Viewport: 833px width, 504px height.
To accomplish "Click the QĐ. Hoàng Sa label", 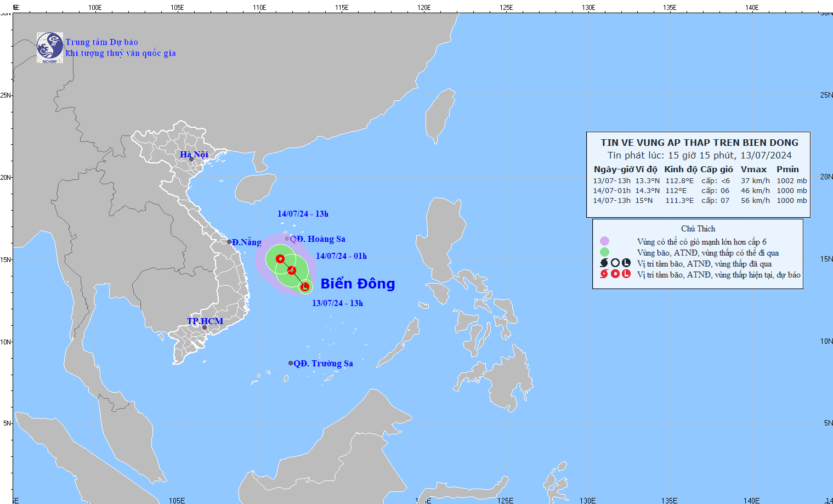I will point(318,239).
